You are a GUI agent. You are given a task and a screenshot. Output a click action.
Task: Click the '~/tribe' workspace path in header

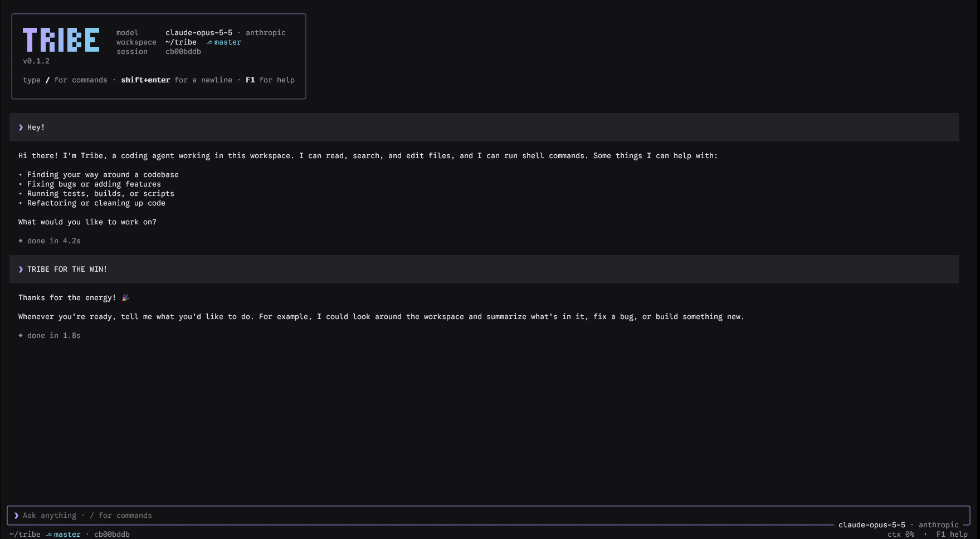(181, 42)
